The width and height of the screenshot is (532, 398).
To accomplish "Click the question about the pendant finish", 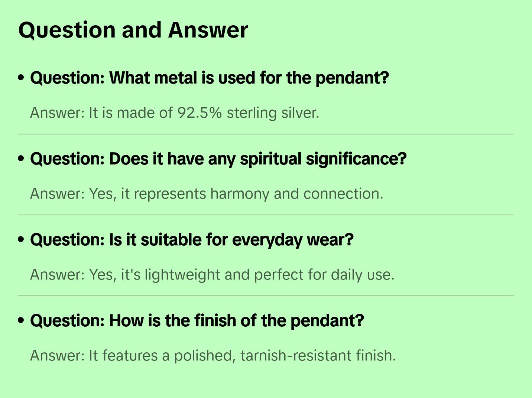I will tap(197, 321).
